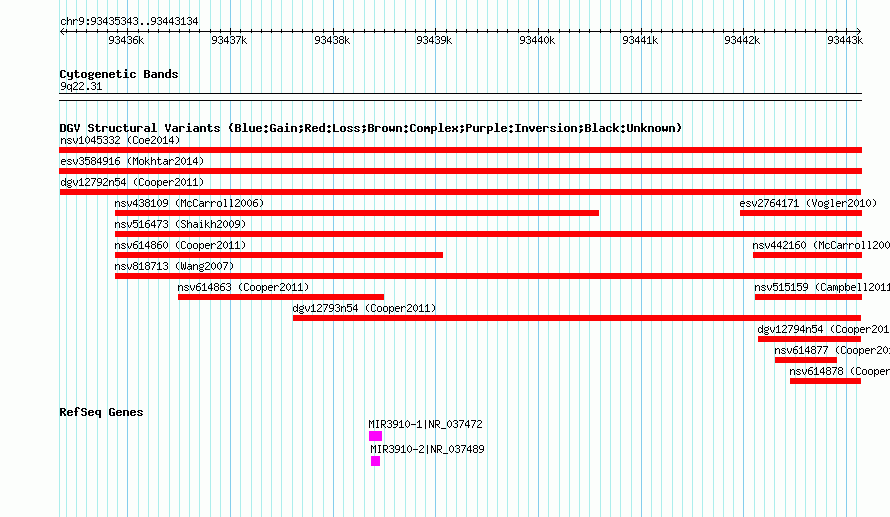This screenshot has height=517, width=890.
Task: Click the nsv438109 red loss bar
Action: click(x=356, y=213)
